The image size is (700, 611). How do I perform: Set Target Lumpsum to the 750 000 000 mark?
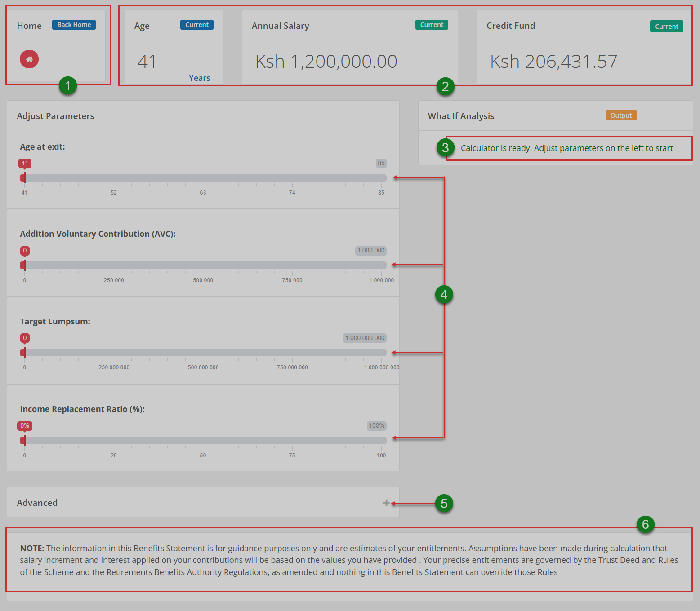[292, 353]
